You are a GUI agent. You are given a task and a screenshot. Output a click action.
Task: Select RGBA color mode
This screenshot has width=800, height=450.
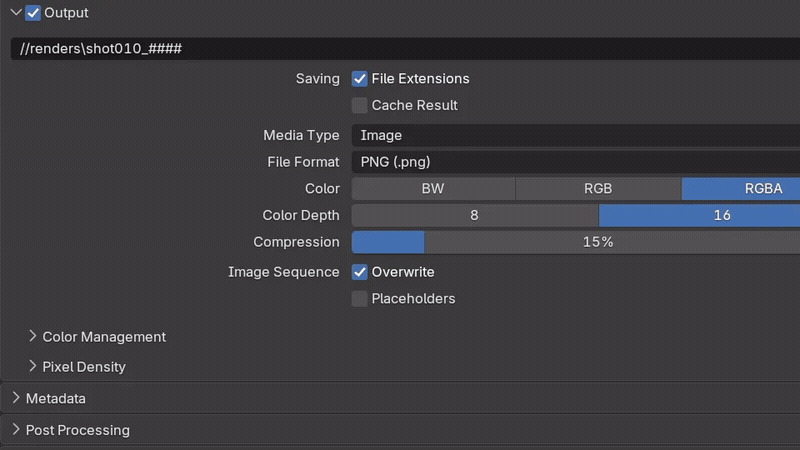coord(741,189)
